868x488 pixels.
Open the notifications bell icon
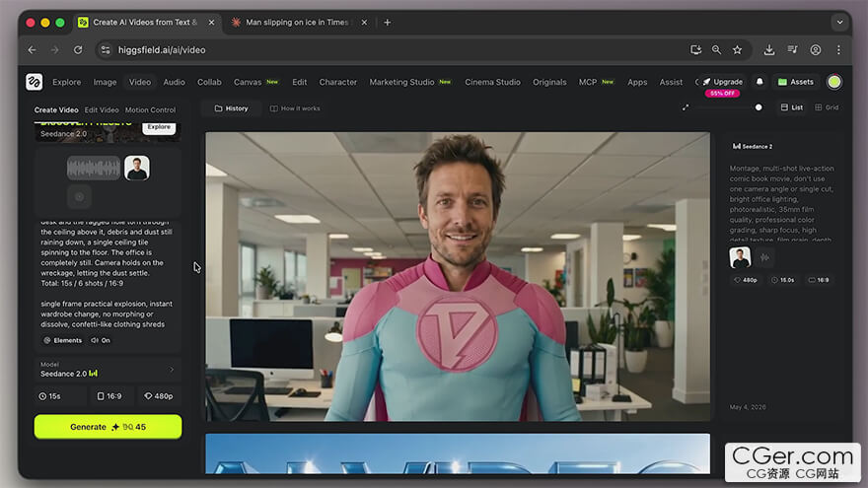[x=759, y=82]
